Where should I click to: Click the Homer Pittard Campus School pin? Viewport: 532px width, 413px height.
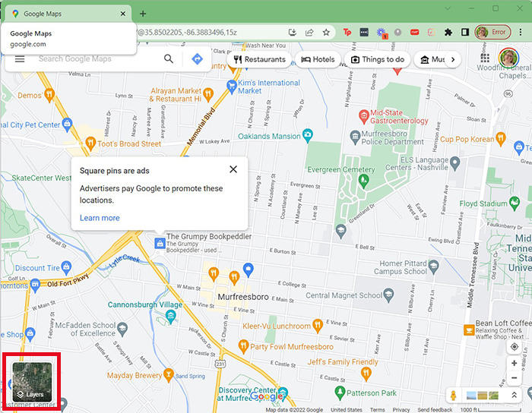[433, 266]
